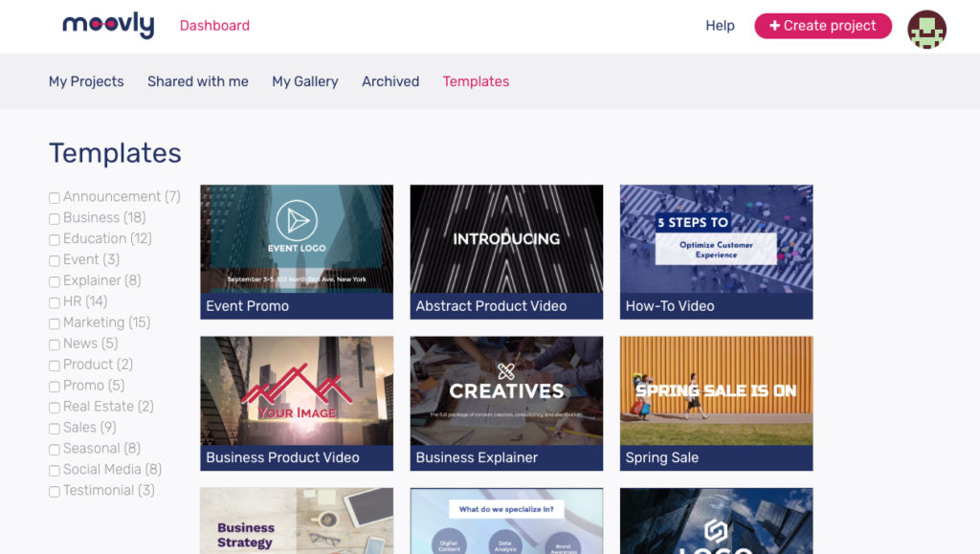Click the Moovly logo
The height and width of the screenshot is (554, 980).
(108, 26)
